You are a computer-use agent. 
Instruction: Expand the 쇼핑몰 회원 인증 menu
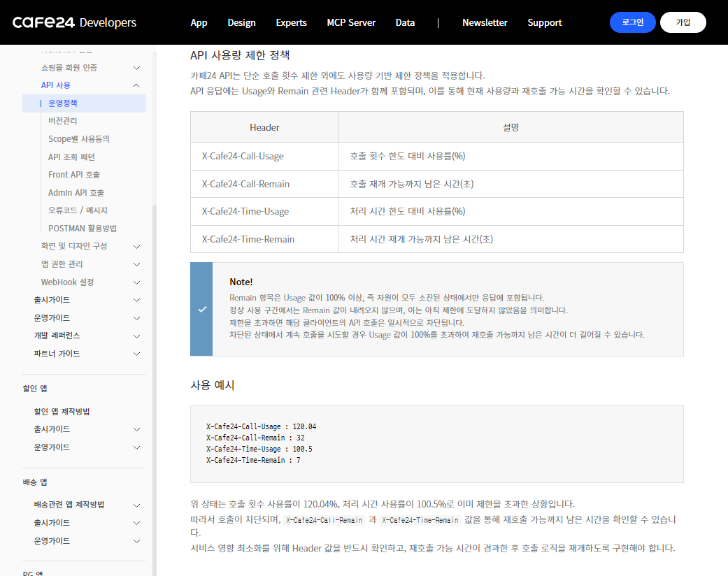pos(136,68)
